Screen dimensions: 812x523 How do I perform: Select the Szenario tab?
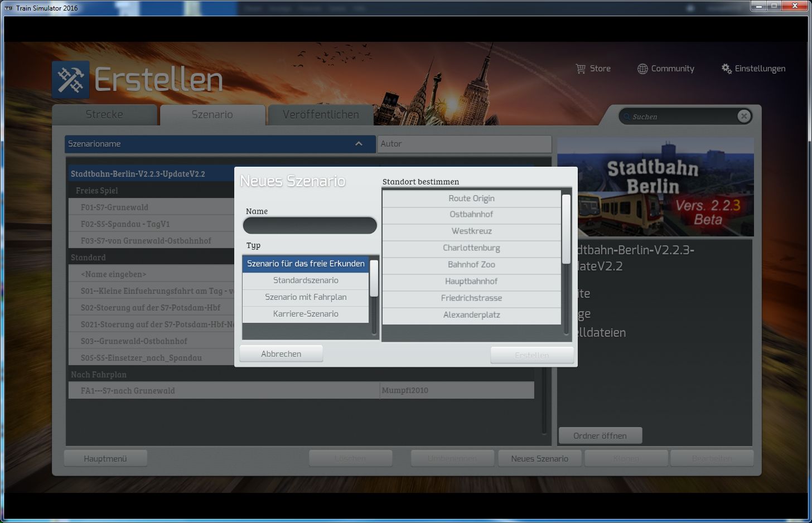(x=212, y=114)
